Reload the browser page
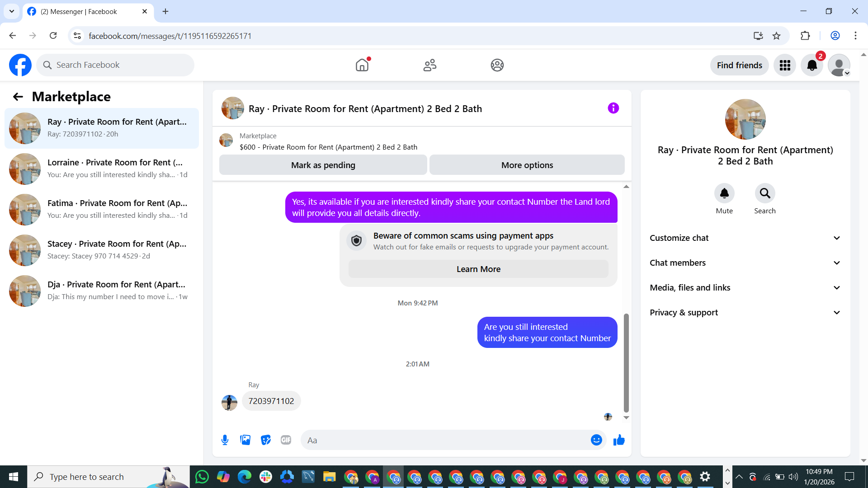 53,36
